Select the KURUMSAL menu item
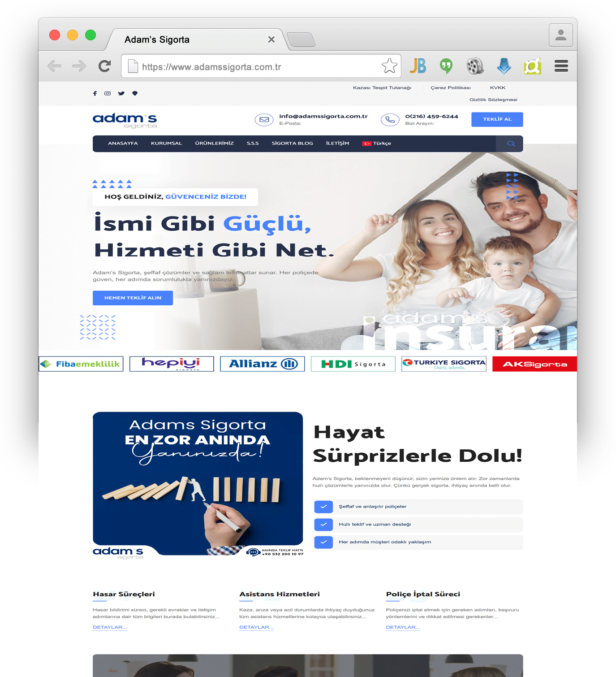The width and height of the screenshot is (616, 677). pos(166,143)
